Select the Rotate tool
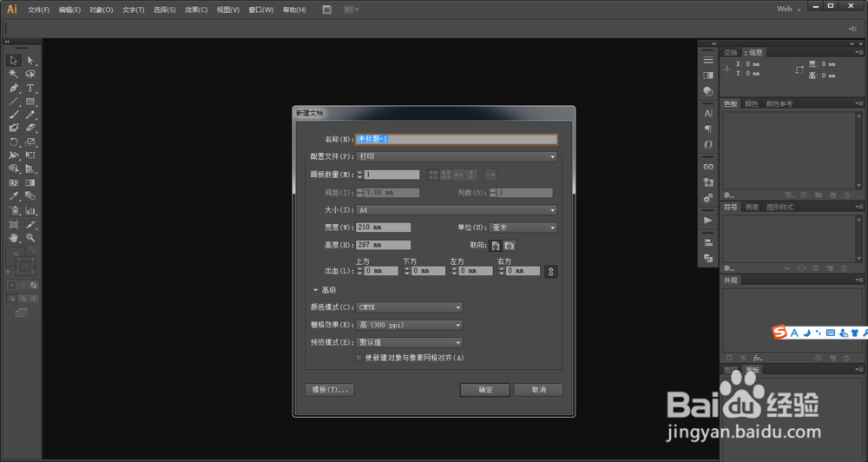The width and height of the screenshot is (868, 462). point(14,142)
